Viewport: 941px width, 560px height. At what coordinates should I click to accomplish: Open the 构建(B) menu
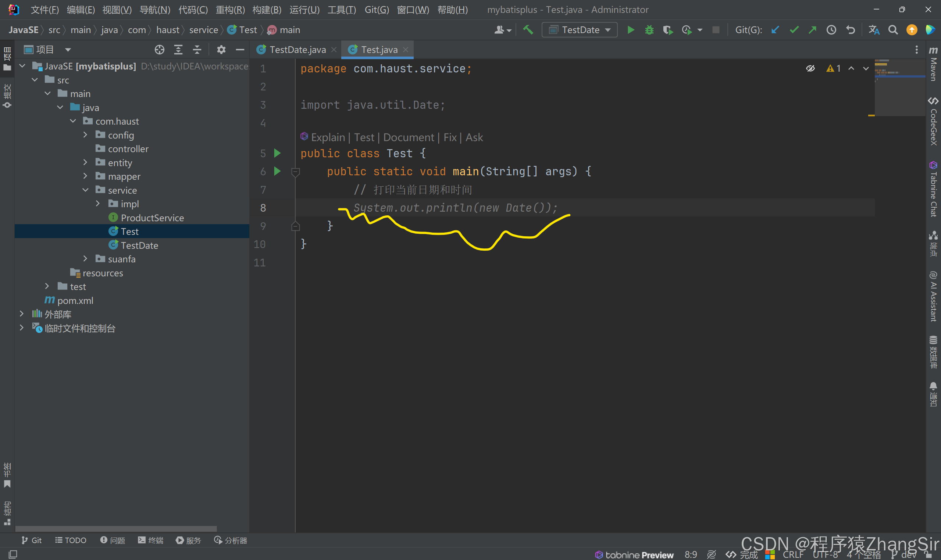tap(267, 10)
